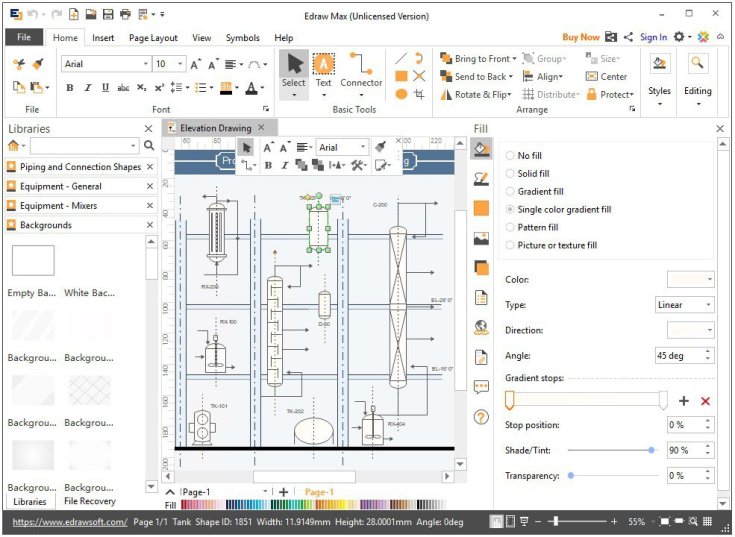Viewport: 735px width, 537px height.
Task: Adjust the Shade/Tint slider
Action: [652, 451]
